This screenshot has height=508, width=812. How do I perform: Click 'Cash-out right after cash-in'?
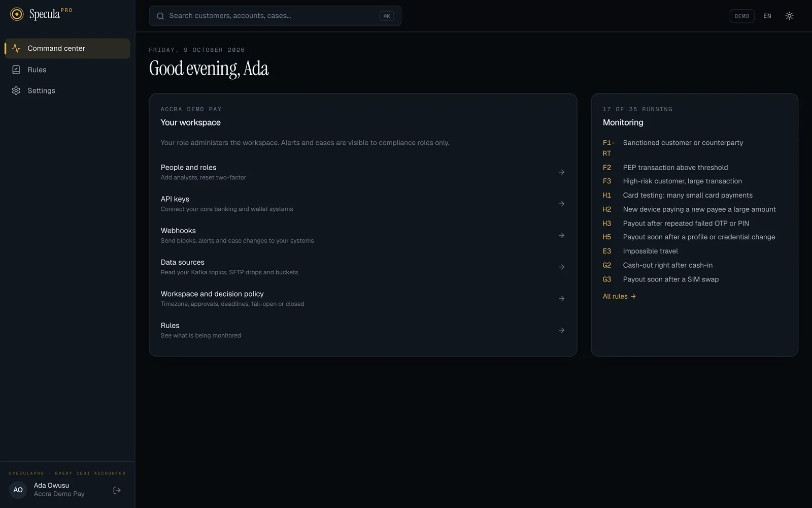[x=667, y=265]
